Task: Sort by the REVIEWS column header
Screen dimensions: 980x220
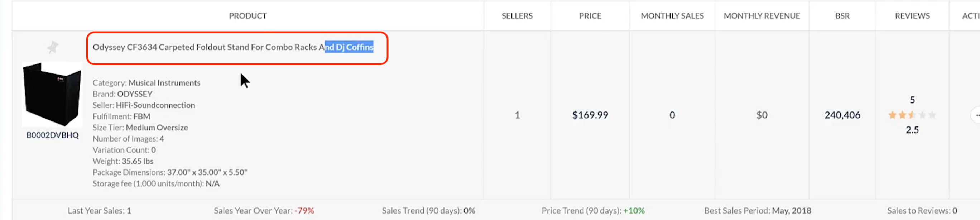Action: pyautogui.click(x=912, y=16)
